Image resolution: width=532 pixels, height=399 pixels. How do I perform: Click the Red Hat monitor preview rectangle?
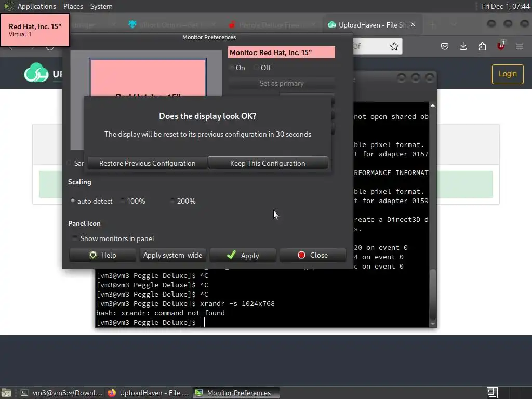click(148, 77)
